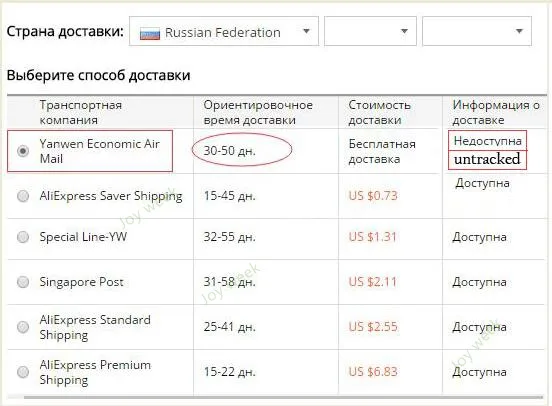The width and height of the screenshot is (552, 406).
Task: Choose AliExpress Premium Shipping radio button
Action: click(x=23, y=372)
